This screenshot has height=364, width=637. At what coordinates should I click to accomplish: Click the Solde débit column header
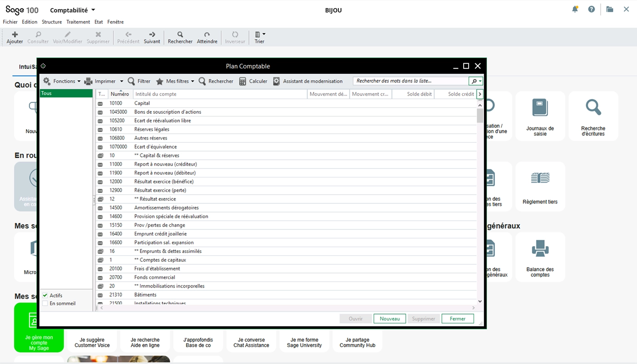pyautogui.click(x=413, y=94)
